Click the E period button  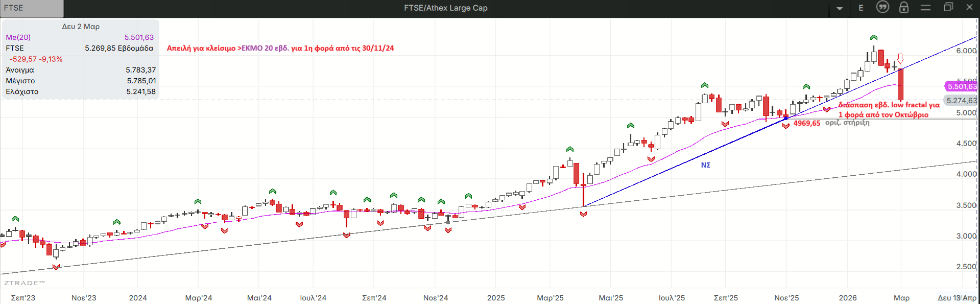point(861,8)
